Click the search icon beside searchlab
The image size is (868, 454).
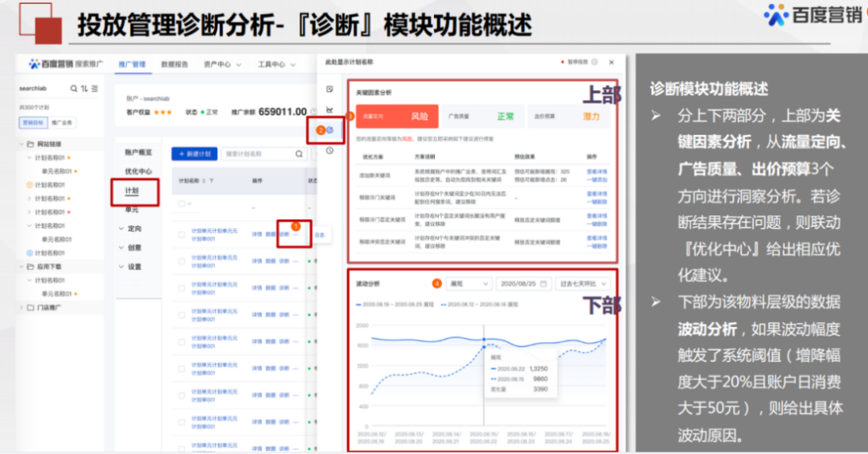click(x=74, y=88)
